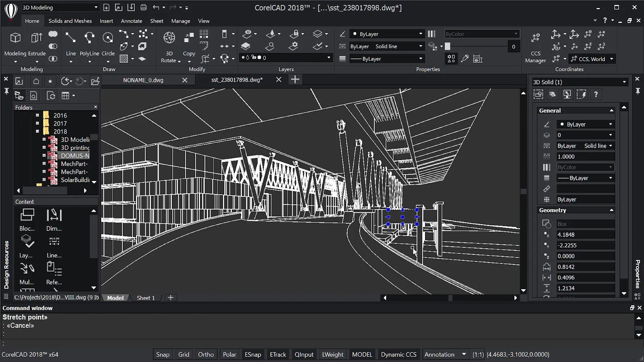
Task: Click the Position X value 4.1848 field
Action: point(586,234)
